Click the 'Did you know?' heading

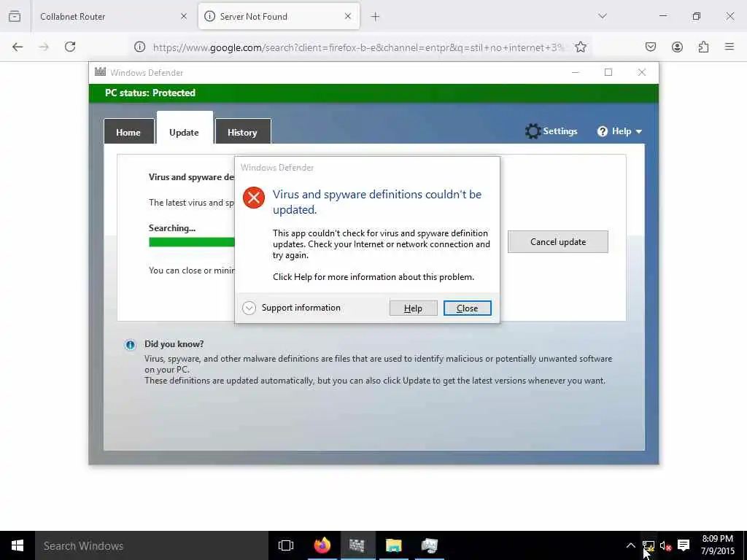click(x=174, y=344)
